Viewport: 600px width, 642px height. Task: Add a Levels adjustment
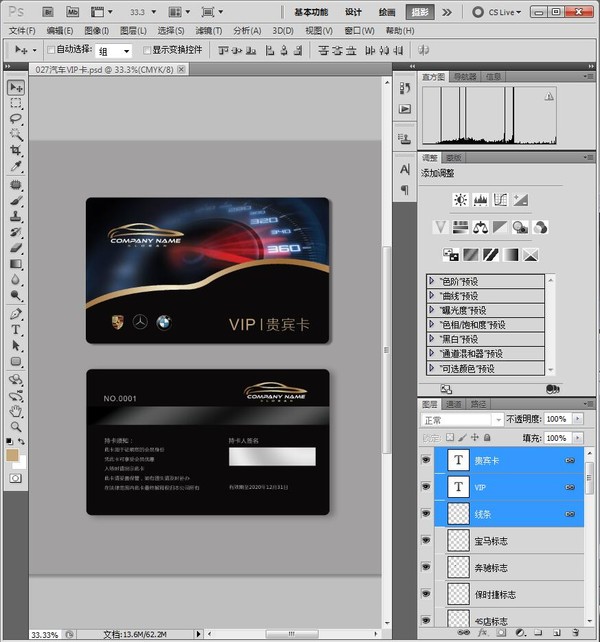pos(480,200)
